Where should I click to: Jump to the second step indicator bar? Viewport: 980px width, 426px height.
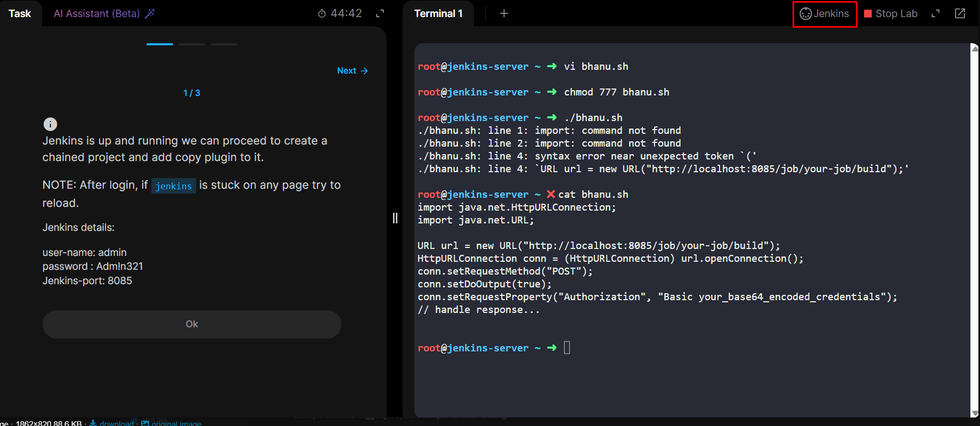192,44
